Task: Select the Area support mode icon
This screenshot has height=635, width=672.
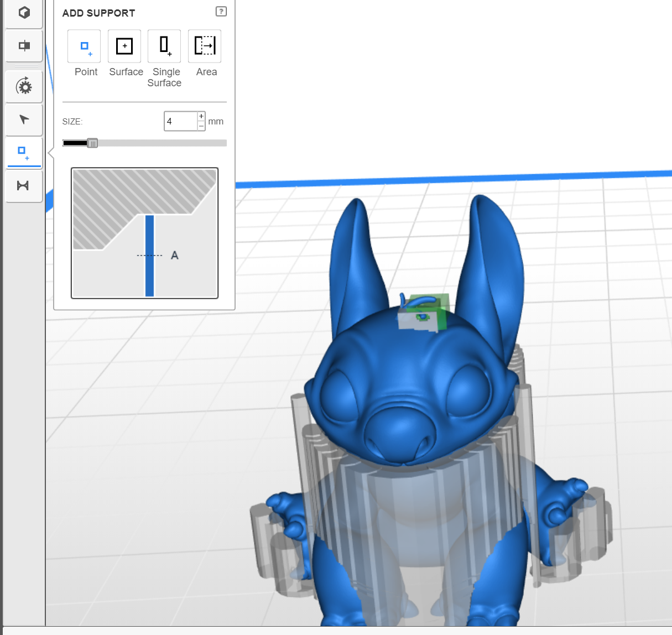Action: coord(205,46)
